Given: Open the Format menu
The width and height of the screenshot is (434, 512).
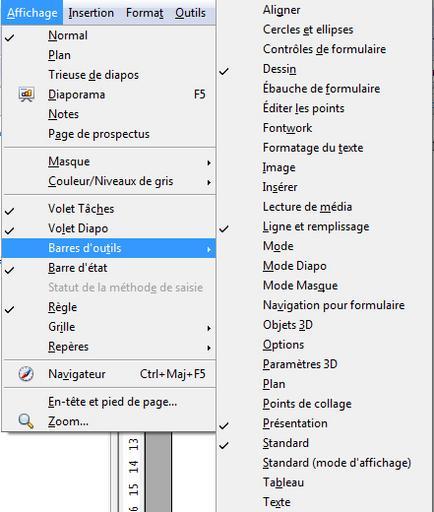Looking at the screenshot, I should (144, 13).
